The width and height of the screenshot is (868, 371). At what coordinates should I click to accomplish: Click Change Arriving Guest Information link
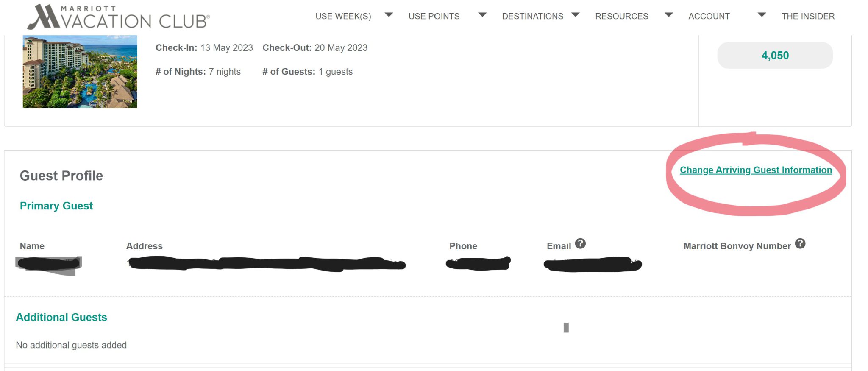click(x=756, y=170)
